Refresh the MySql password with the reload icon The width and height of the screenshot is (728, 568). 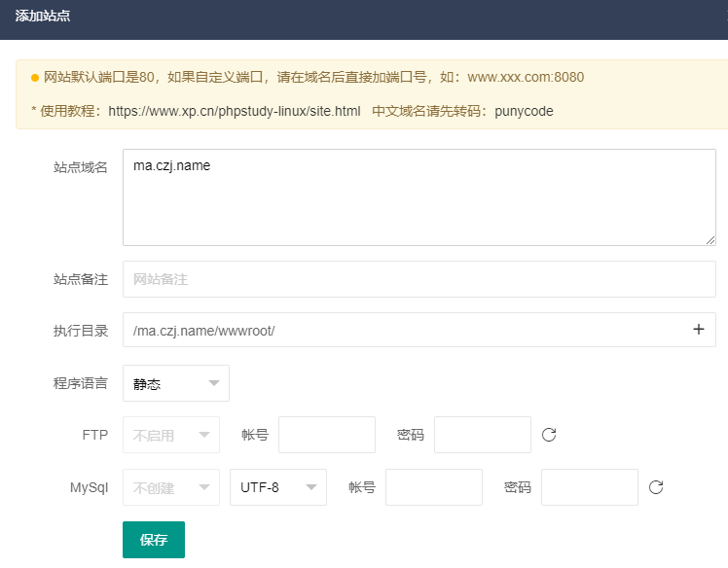tap(656, 487)
